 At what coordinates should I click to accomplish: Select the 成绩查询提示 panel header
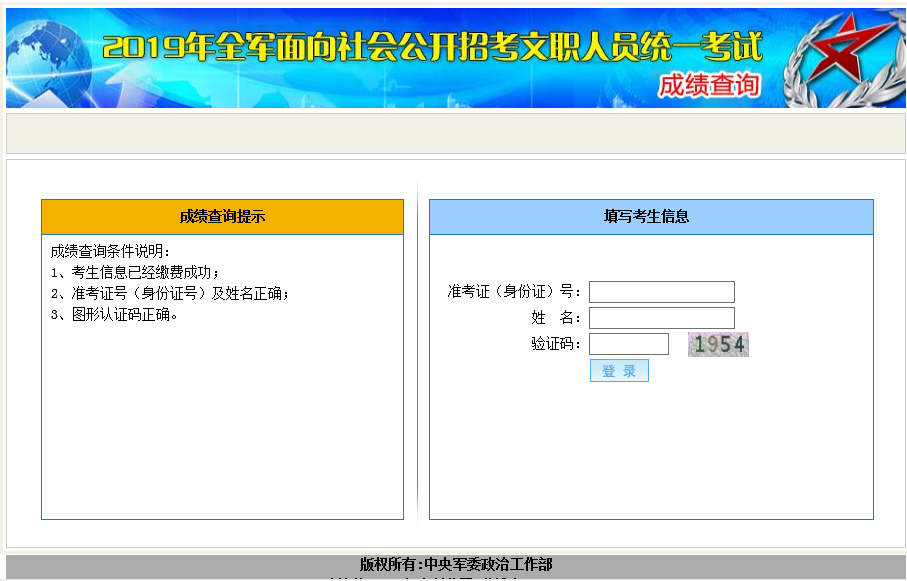click(222, 217)
